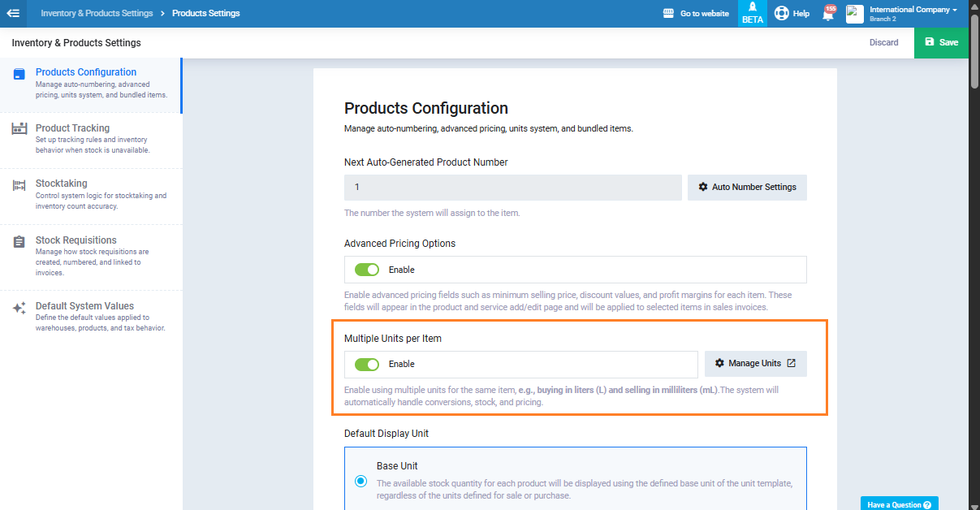Viewport: 980px width, 510px height.
Task: Open Auto Number Settings
Action: (x=747, y=187)
